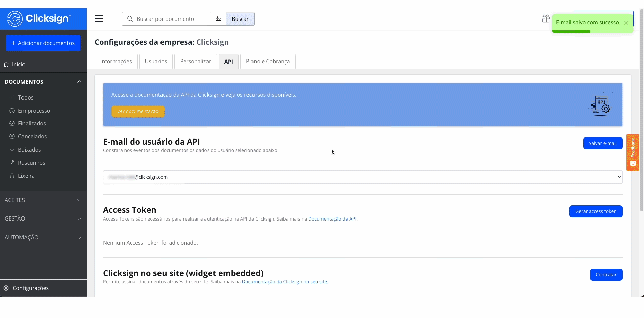The width and height of the screenshot is (644, 318).
Task: Click the search magnifier icon
Action: (130, 19)
